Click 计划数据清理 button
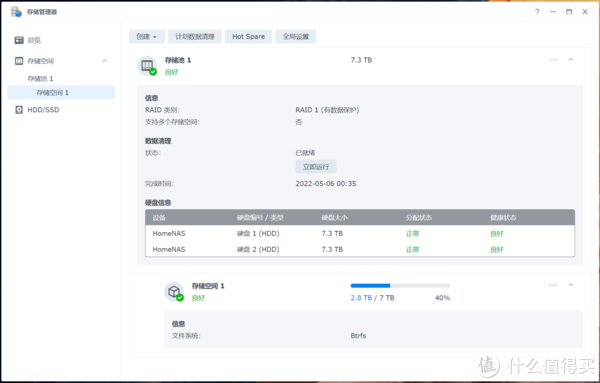600x383 pixels. pos(195,37)
